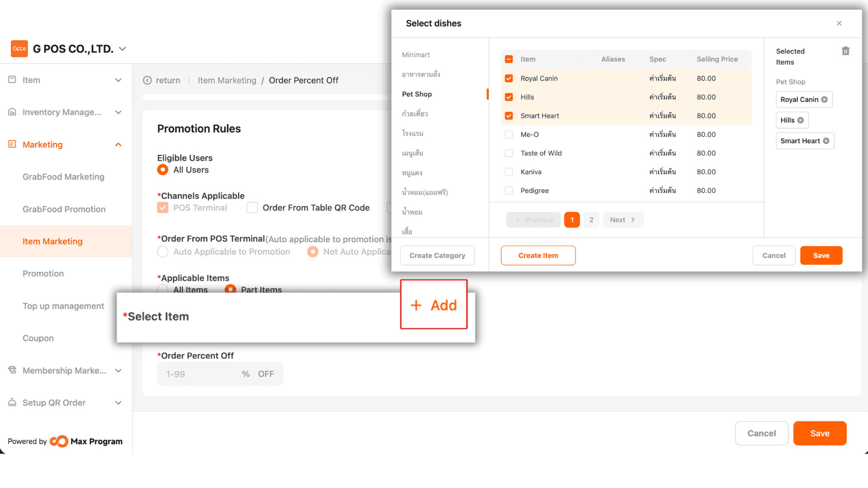Enable Order From Table QR Code checkbox

(x=252, y=208)
